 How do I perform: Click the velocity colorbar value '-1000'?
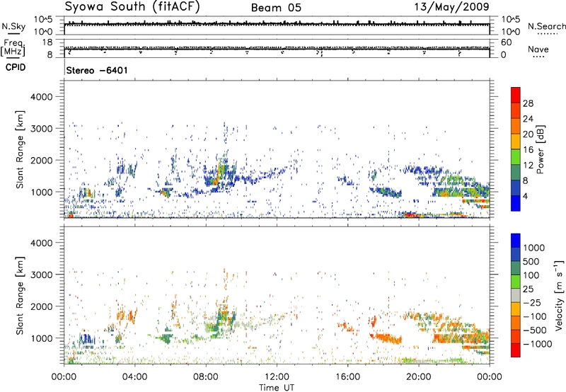(538, 344)
